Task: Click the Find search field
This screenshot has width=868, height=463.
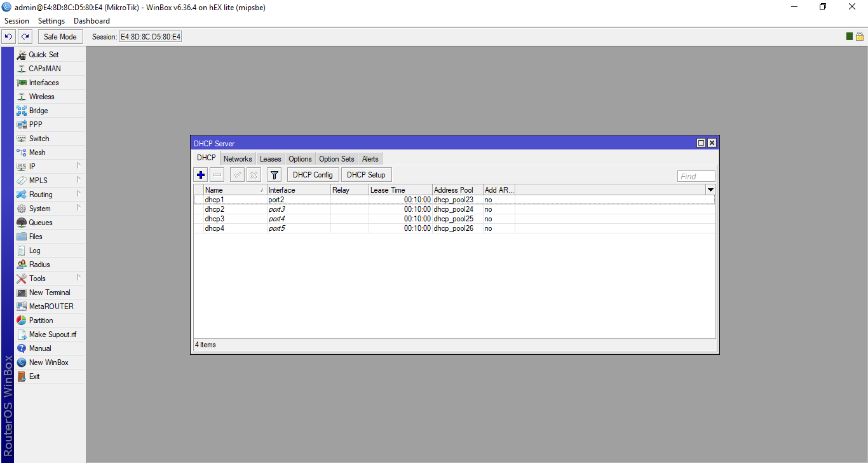Action: pyautogui.click(x=696, y=176)
